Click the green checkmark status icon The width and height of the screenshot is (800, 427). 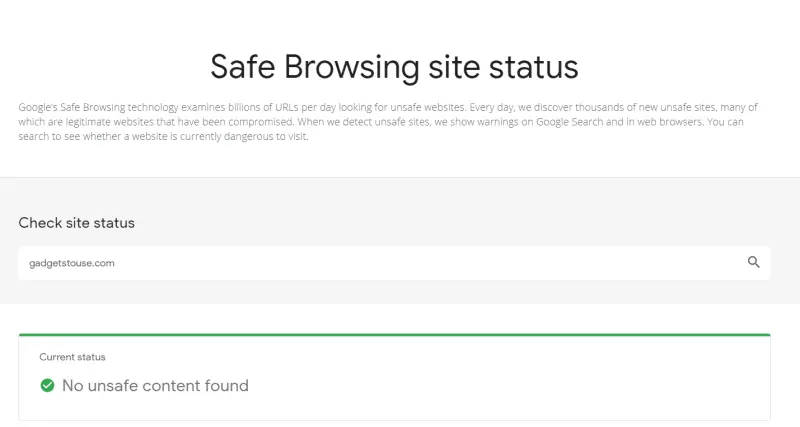47,385
